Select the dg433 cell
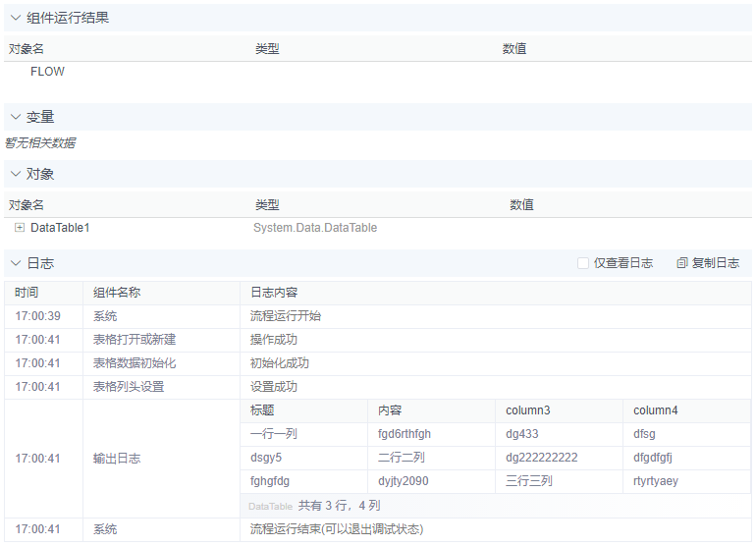Image resolution: width=756 pixels, height=546 pixels. (521, 434)
